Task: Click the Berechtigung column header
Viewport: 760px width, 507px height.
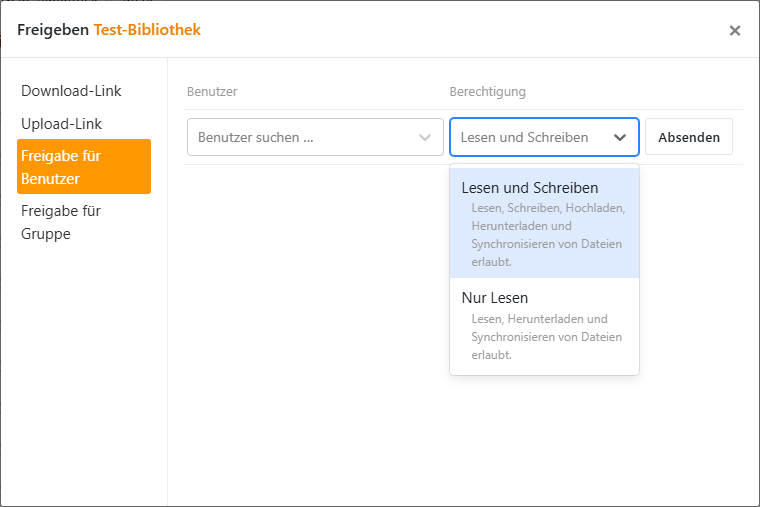Action: [487, 92]
